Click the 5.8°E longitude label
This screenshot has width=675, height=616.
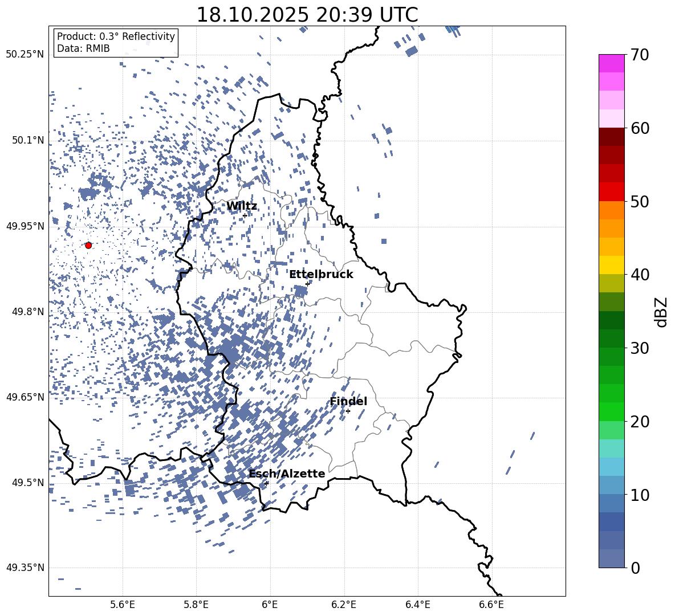coord(196,605)
